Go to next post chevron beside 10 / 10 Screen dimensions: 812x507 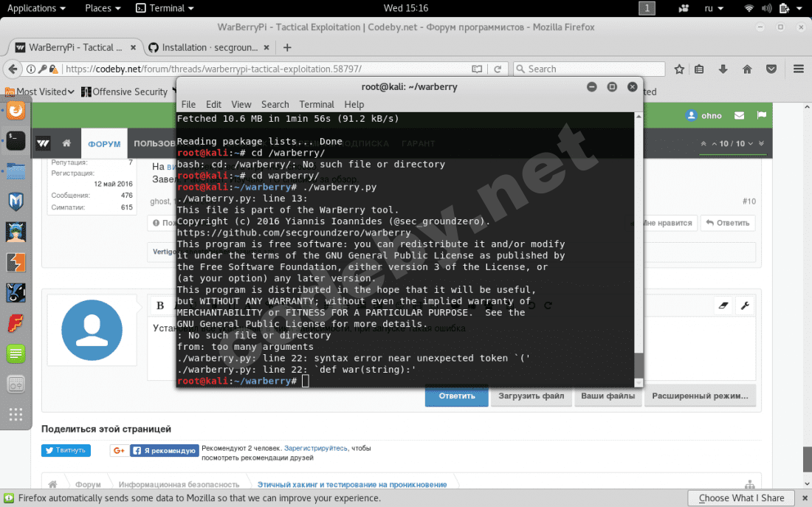point(751,143)
